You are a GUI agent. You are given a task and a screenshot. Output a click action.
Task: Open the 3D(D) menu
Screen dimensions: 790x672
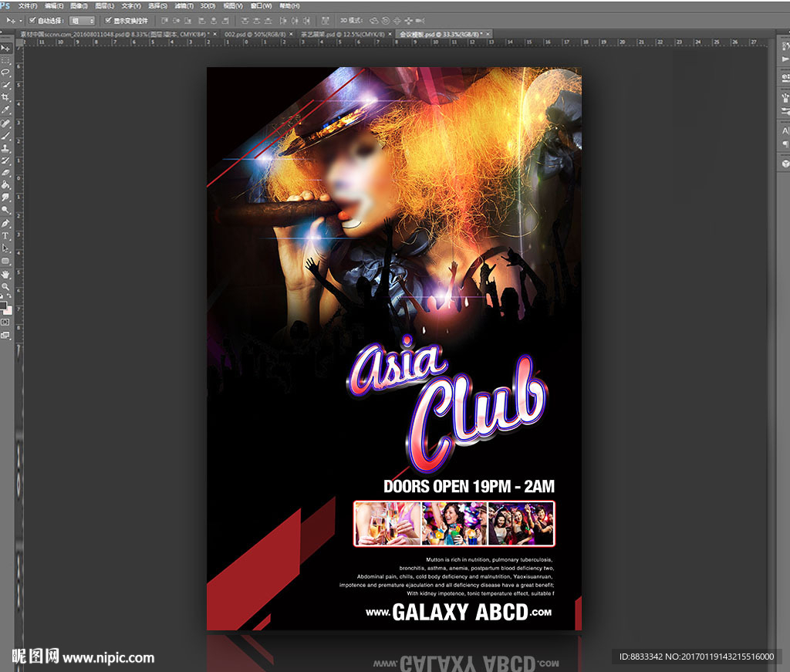(208, 6)
